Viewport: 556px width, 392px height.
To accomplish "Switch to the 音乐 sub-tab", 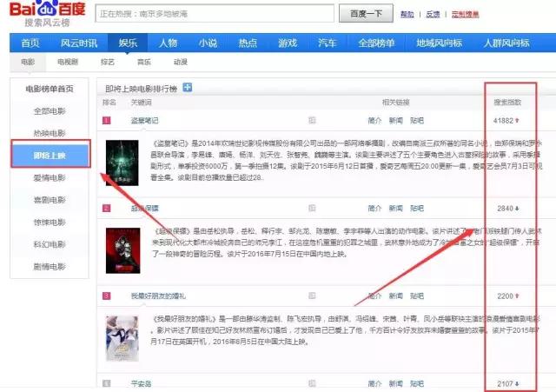I will point(144,62).
